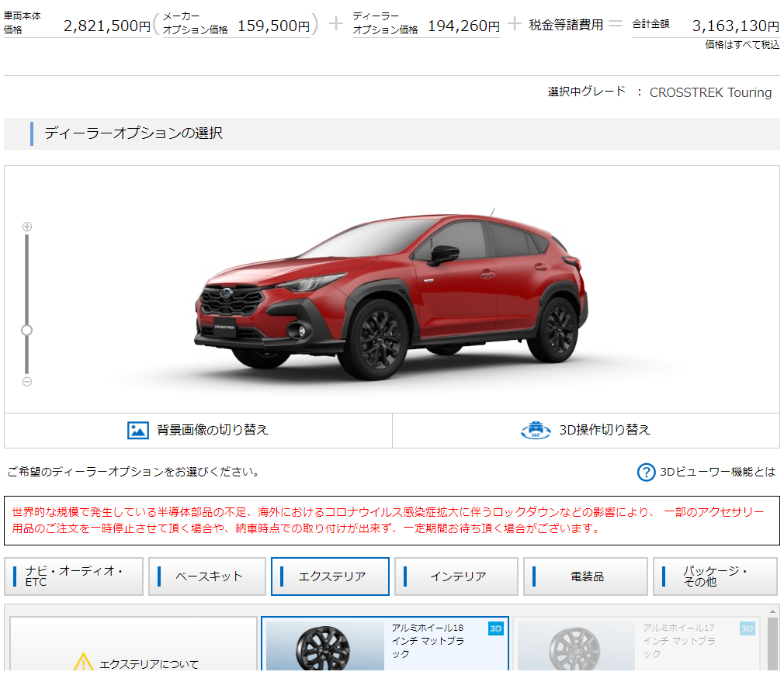Viewport: 784px width, 689px height.
Task: Switch to the ベースキット tab
Action: 207,576
